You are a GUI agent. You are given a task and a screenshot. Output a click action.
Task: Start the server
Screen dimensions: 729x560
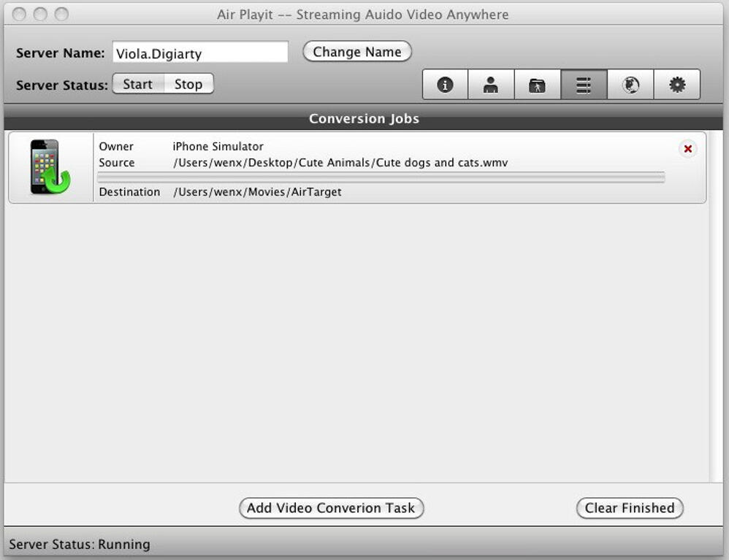pyautogui.click(x=137, y=84)
